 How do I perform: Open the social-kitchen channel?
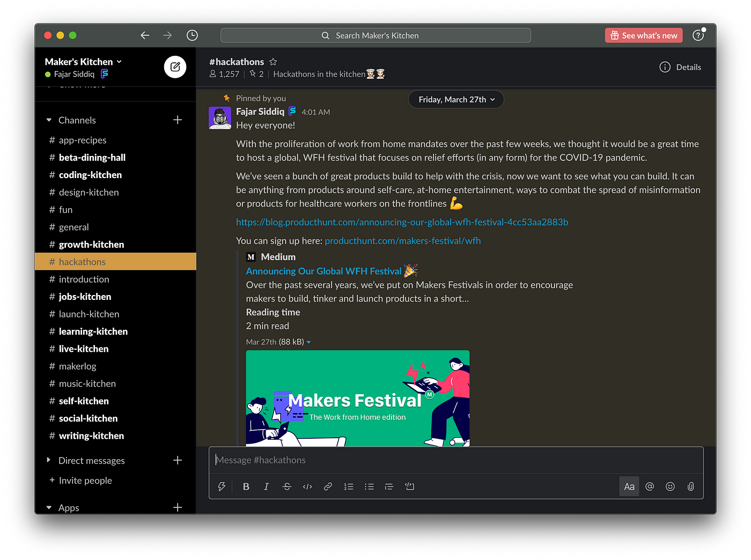(x=115, y=418)
